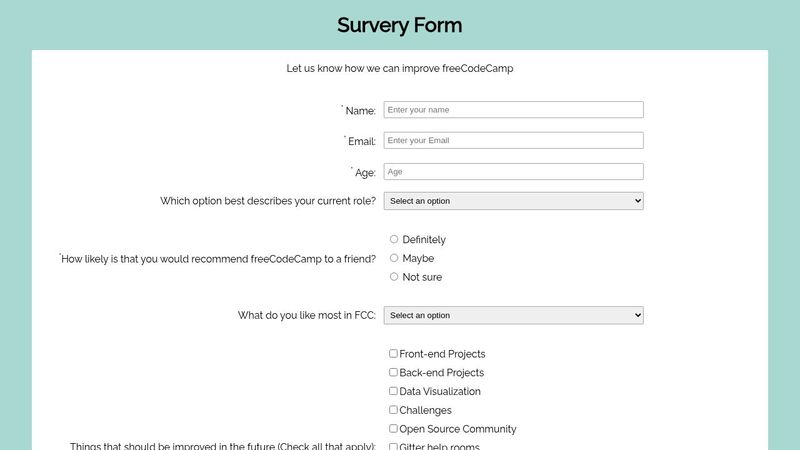Open the current role dropdown

tap(513, 201)
